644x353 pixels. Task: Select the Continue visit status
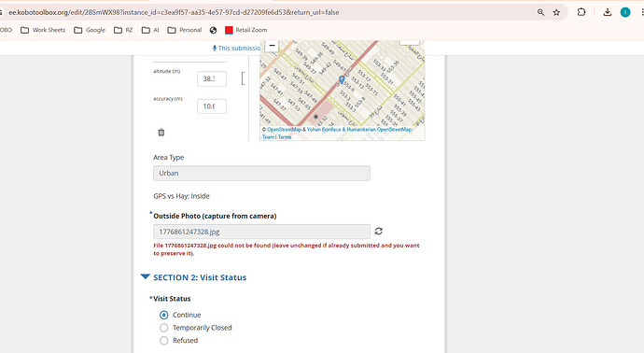(x=164, y=316)
